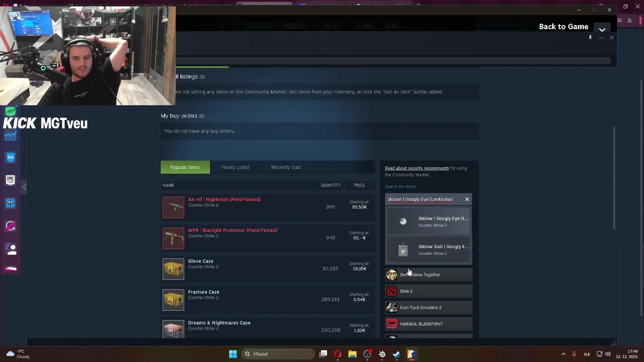Click the Back to Game label
The image size is (644, 362).
(563, 27)
